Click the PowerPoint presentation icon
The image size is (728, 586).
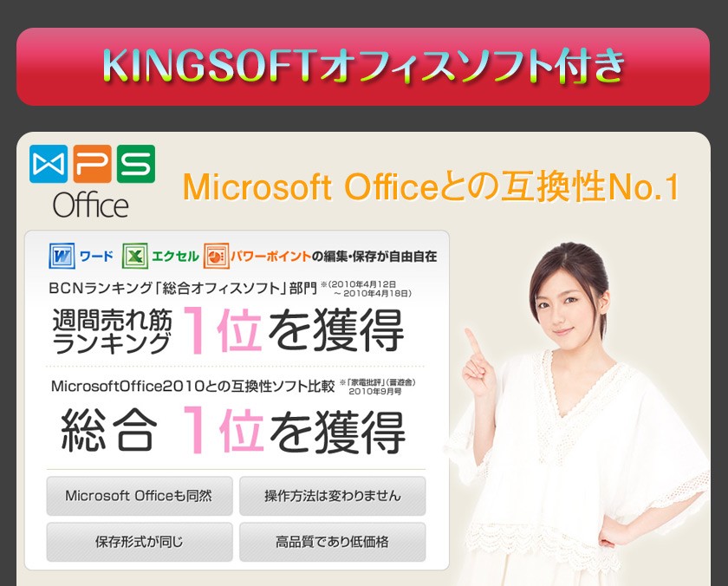(x=217, y=256)
